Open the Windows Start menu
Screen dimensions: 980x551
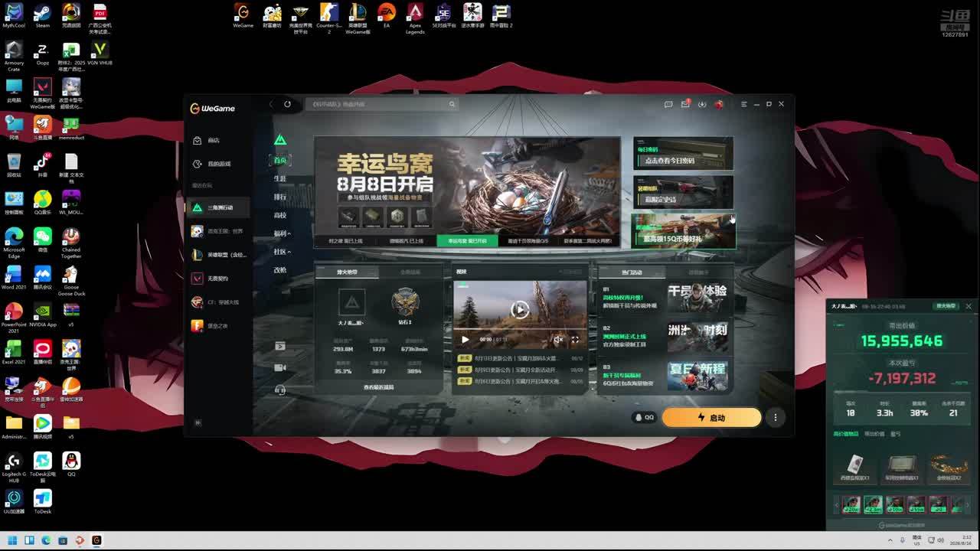coord(12,540)
